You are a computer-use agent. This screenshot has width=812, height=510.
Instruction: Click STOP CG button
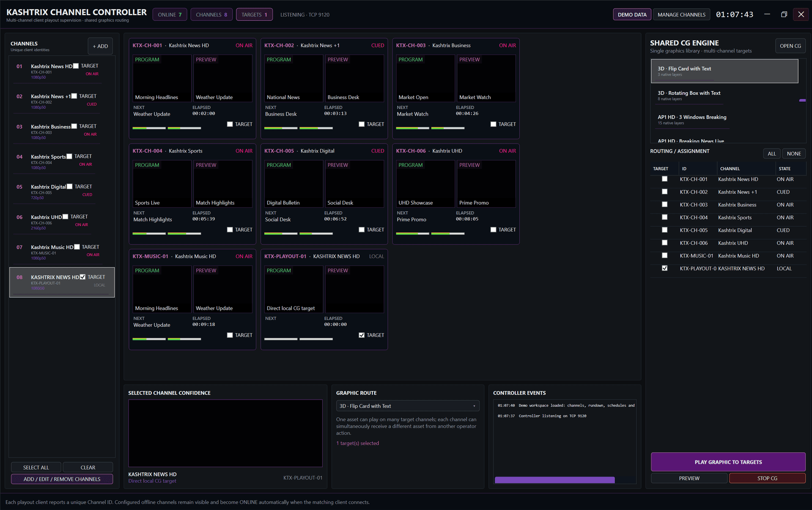coord(767,478)
